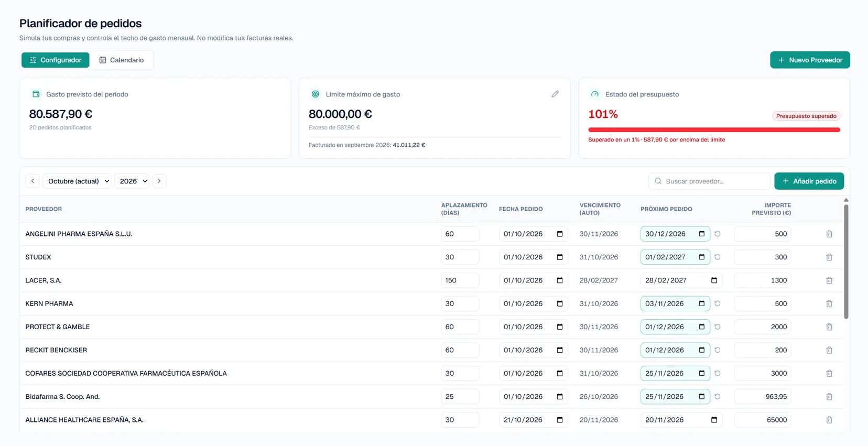
Task: Delete the RECKIT BENCKISER order row
Action: tap(829, 350)
